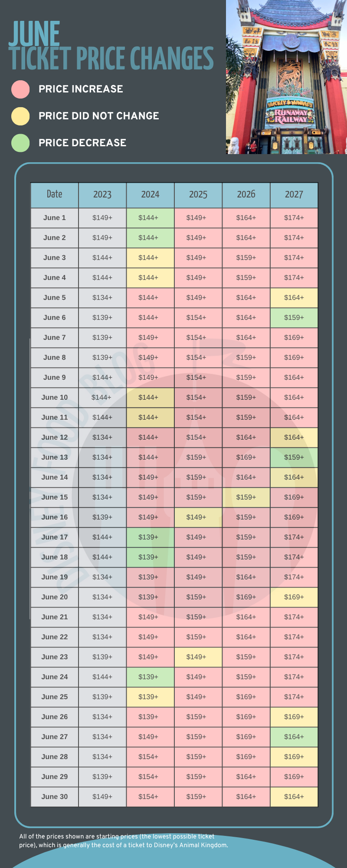This screenshot has height=868, width=347.
Task: Select the June 30 date row label
Action: click(55, 797)
